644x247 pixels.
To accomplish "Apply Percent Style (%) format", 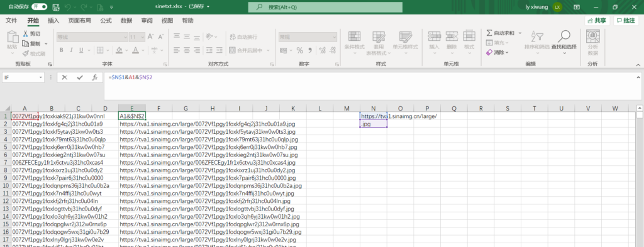I will pyautogui.click(x=299, y=50).
